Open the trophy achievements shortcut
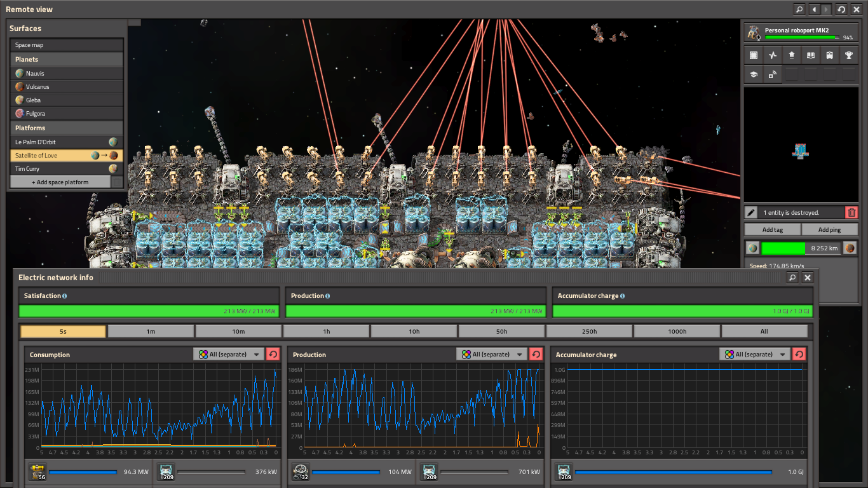Screen dimensions: 868x488 pos(849,55)
